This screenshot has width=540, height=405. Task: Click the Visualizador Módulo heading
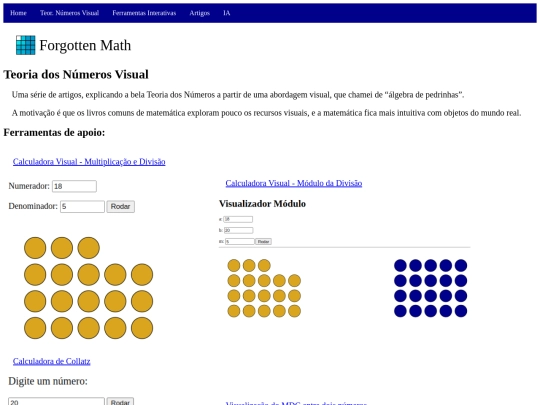tap(262, 204)
